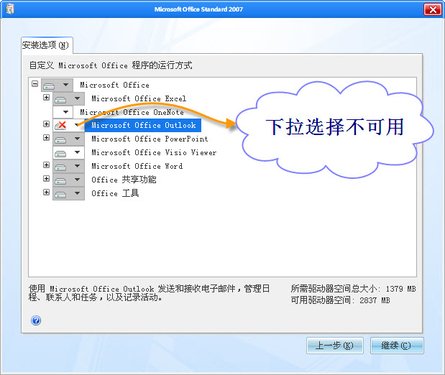Screen dimensions: 445x375
Task: Open install-state dropdown for Office 工具
Action: (77, 193)
